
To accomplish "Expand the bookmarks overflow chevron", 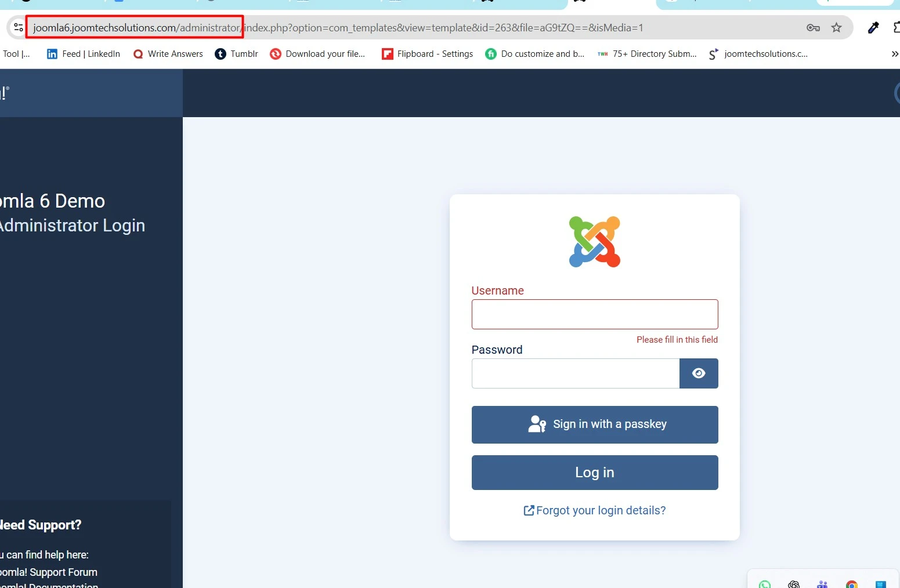I will pos(894,54).
